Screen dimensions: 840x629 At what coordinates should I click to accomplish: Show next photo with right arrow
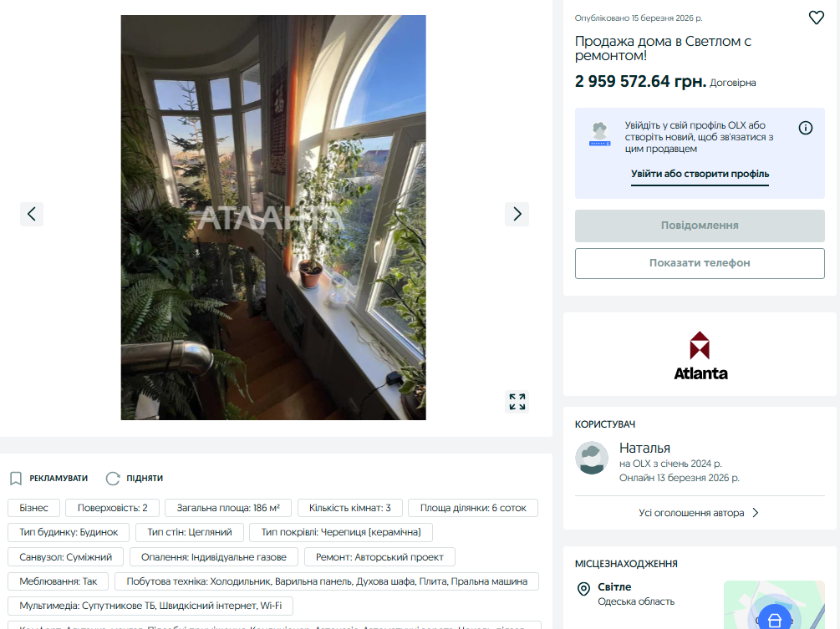pos(517,214)
